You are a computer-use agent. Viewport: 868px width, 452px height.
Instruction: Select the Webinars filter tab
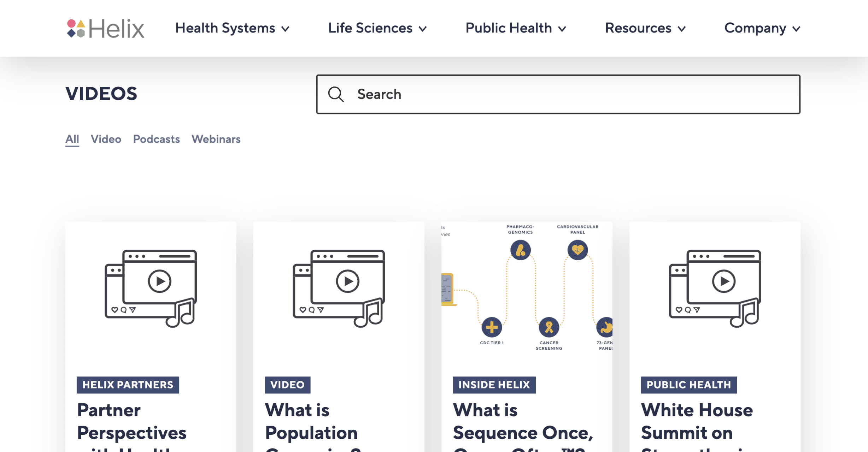click(x=216, y=139)
